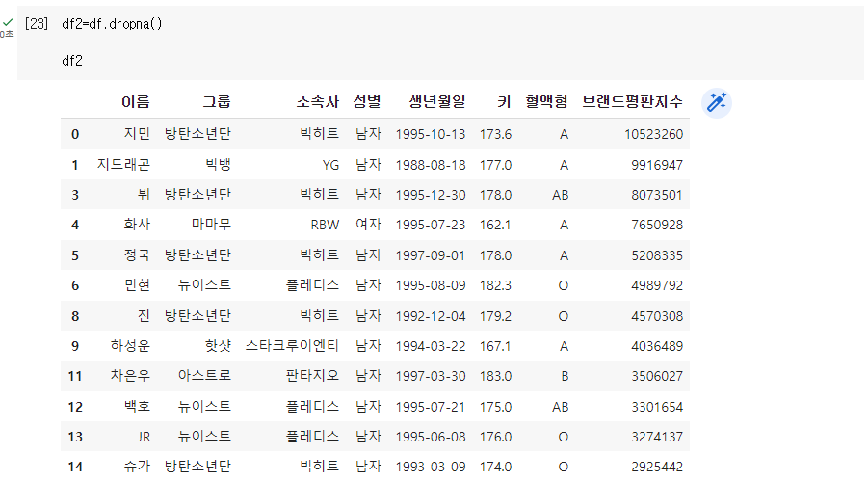Click the brand index value 3506027
The image size is (868, 481).
tap(657, 376)
